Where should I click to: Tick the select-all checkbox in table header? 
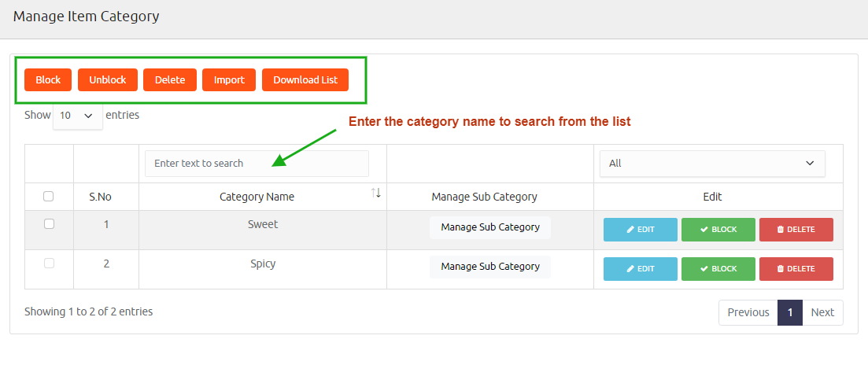click(49, 197)
